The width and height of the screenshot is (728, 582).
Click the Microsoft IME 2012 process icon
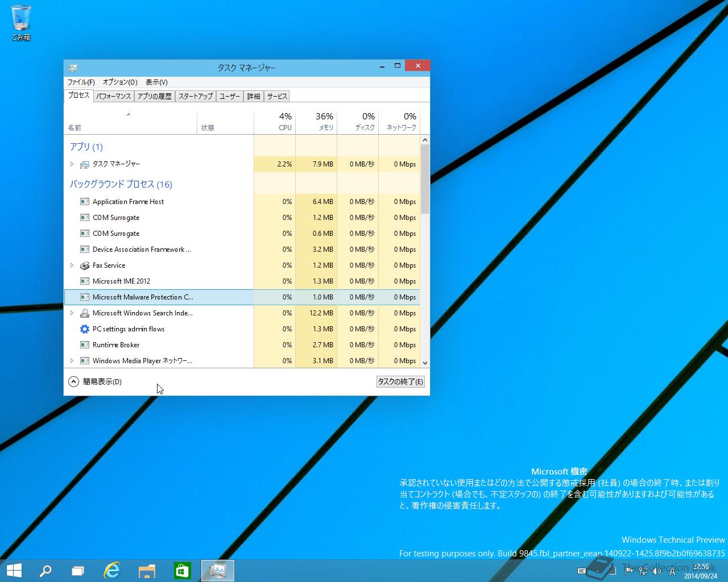85,281
